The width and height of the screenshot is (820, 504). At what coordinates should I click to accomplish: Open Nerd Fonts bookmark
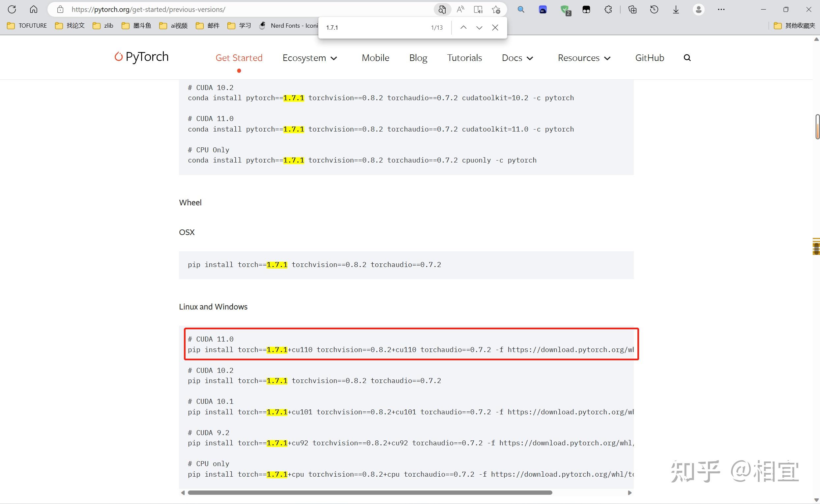289,26
